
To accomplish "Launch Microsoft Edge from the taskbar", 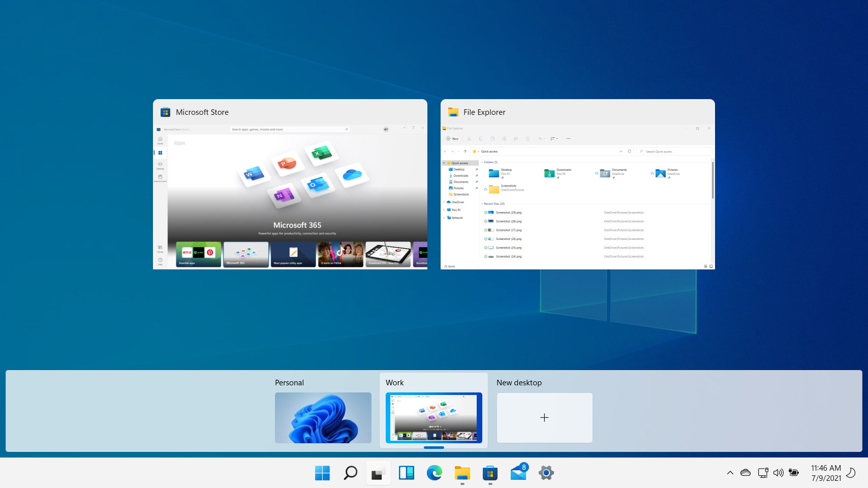I will [x=434, y=473].
